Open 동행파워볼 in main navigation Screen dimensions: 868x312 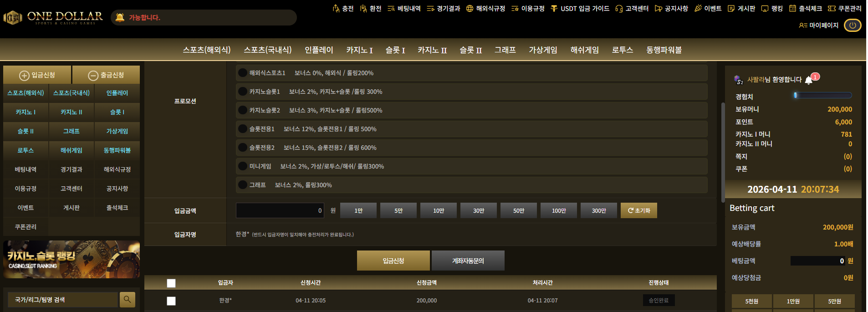pos(664,50)
